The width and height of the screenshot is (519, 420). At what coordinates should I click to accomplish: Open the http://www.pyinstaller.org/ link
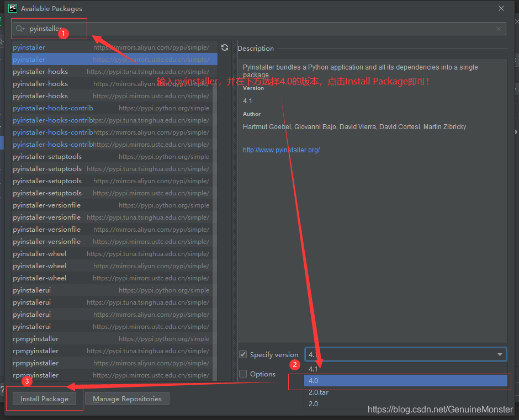[x=282, y=150]
